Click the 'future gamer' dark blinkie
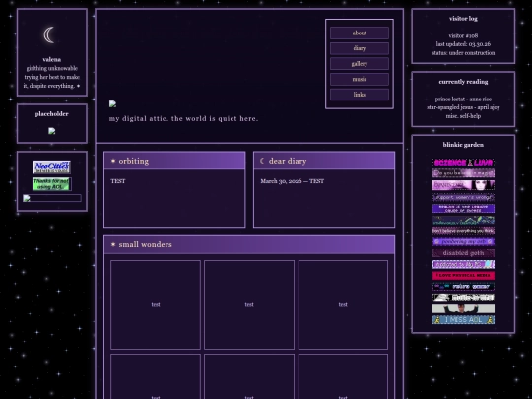This screenshot has width=532, height=399. (463, 287)
